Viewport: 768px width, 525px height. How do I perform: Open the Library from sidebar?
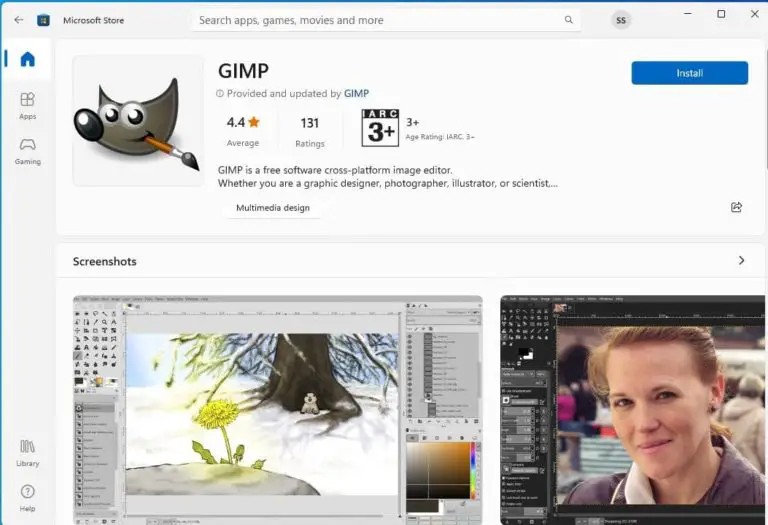click(27, 452)
